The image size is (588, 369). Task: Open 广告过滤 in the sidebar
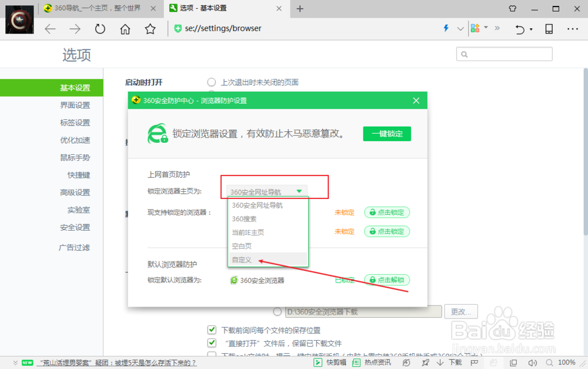[74, 247]
